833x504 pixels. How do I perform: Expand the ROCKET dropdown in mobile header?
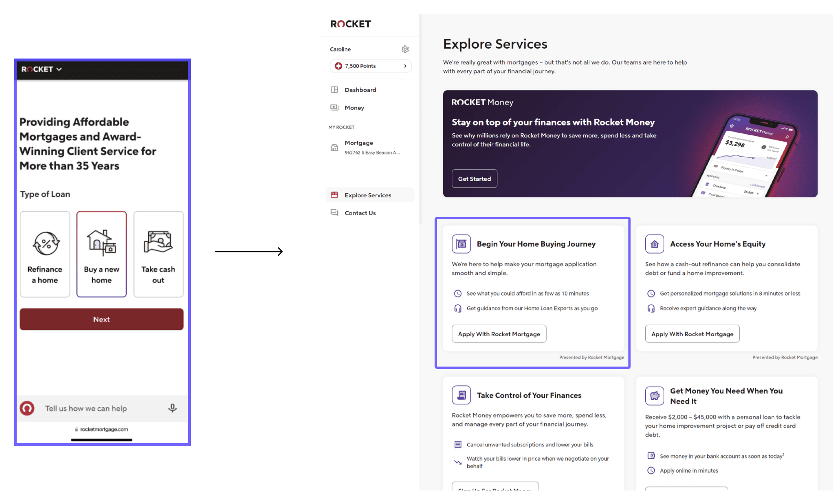click(42, 69)
